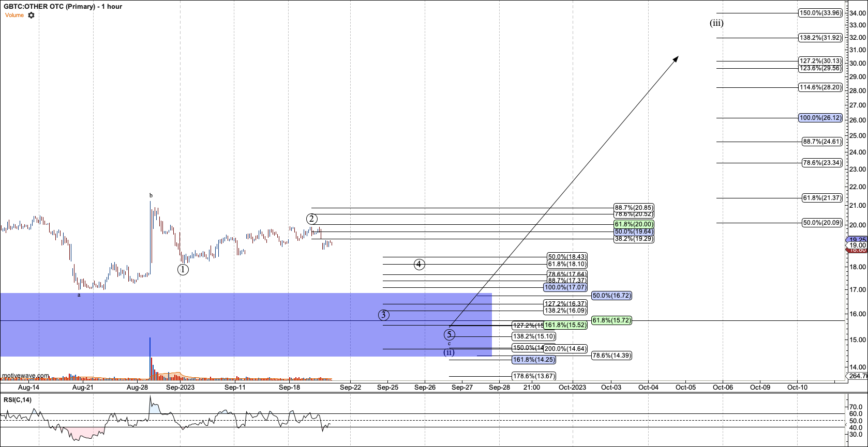The image size is (868, 447).
Task: Click the 150.0%(33.96) extension label
Action: tap(820, 13)
